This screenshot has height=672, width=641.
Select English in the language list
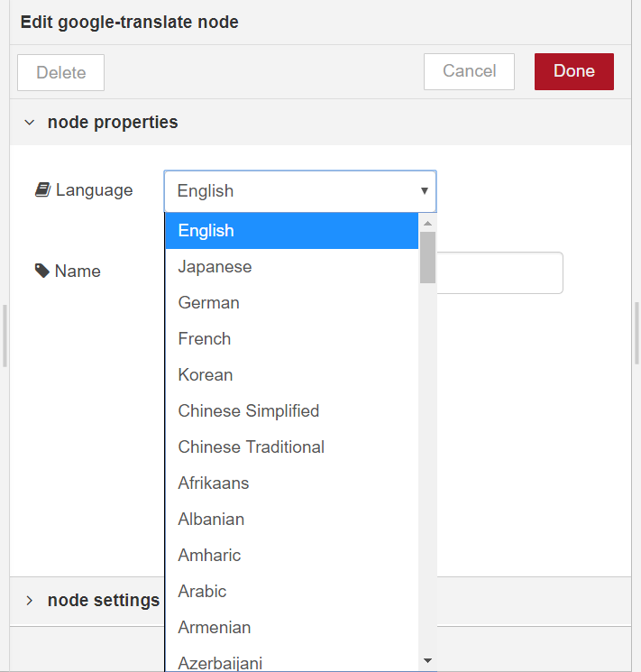click(292, 231)
